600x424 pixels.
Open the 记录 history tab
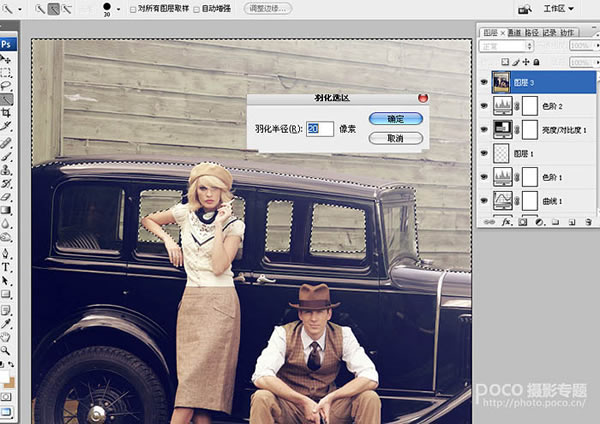pos(549,31)
